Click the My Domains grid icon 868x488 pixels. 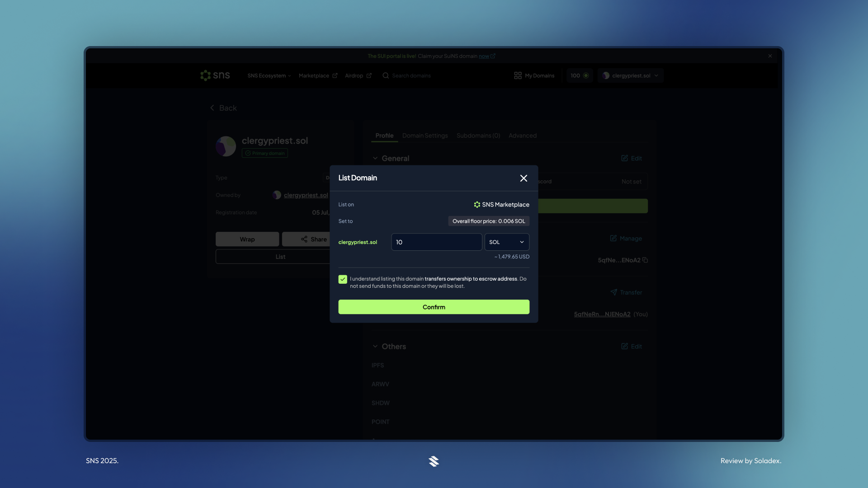point(518,75)
